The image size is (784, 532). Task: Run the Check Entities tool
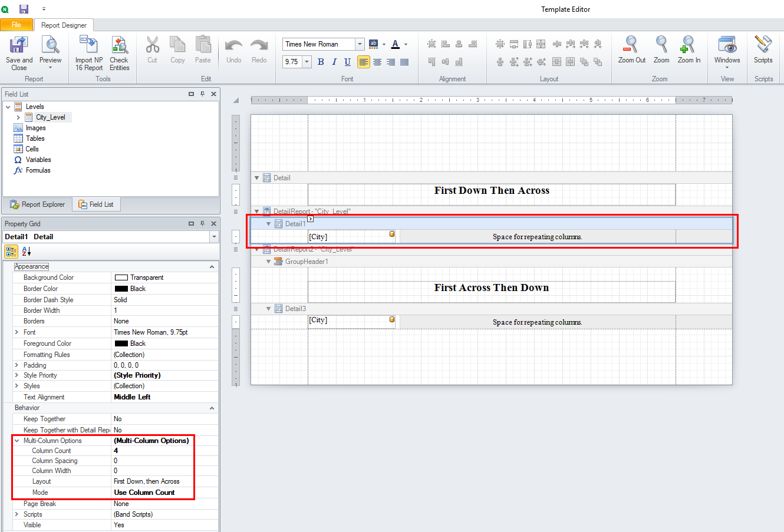click(119, 46)
